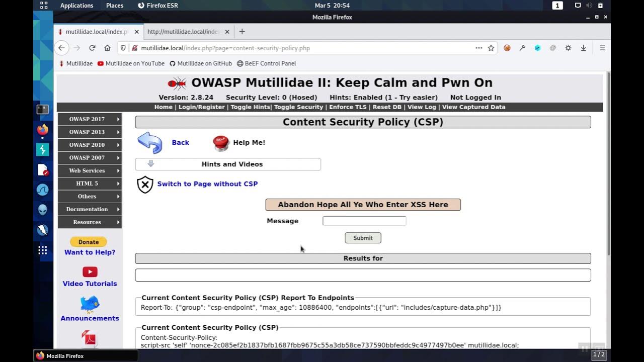Open Mutillidae on GitHub bookmark
The height and width of the screenshot is (362, 644).
click(201, 63)
